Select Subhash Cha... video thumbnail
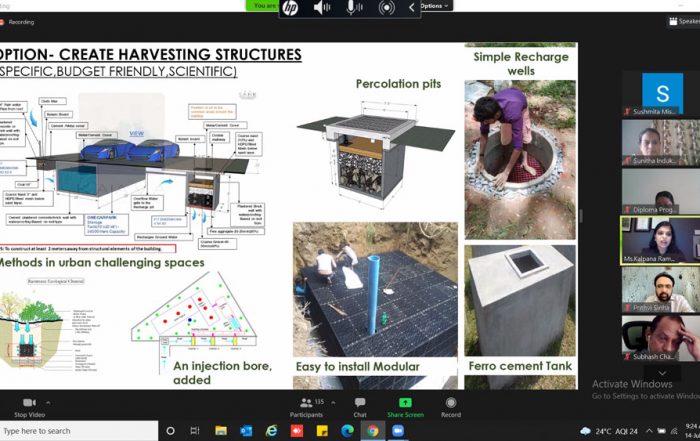This screenshot has height=441, width=700. (661, 338)
